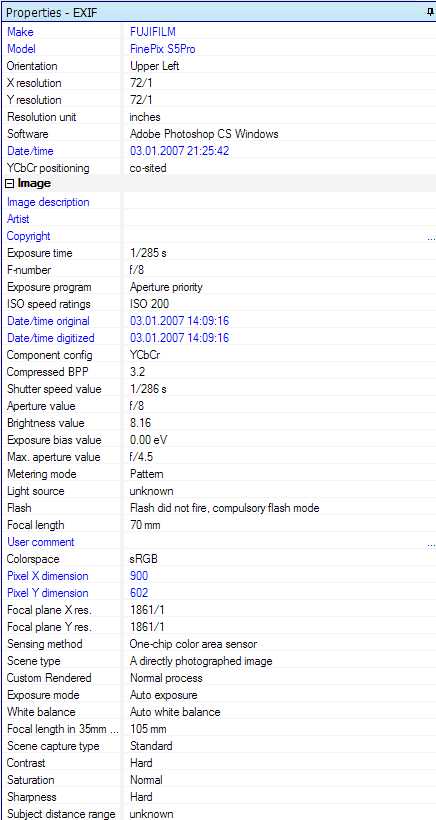This screenshot has width=436, height=820.
Task: Select the Date/time digitized value
Action: point(179,338)
